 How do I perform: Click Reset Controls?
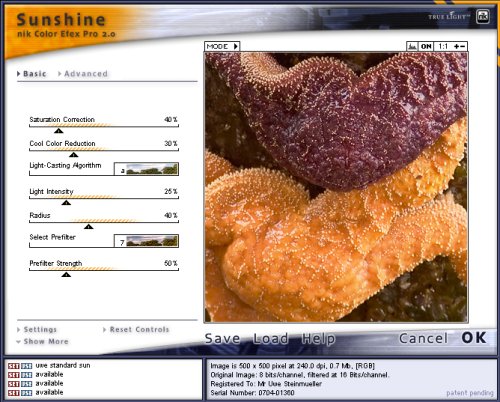pyautogui.click(x=136, y=329)
